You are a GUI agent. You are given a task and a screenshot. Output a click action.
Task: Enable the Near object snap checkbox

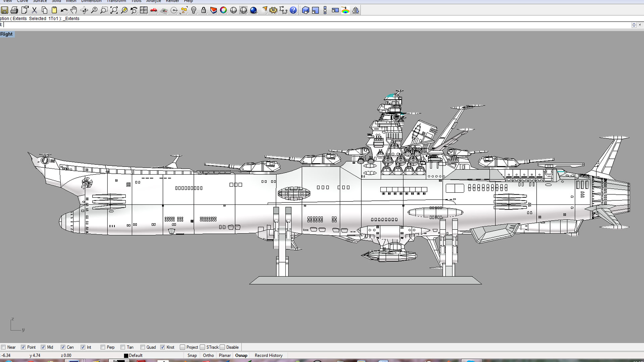coord(3,347)
